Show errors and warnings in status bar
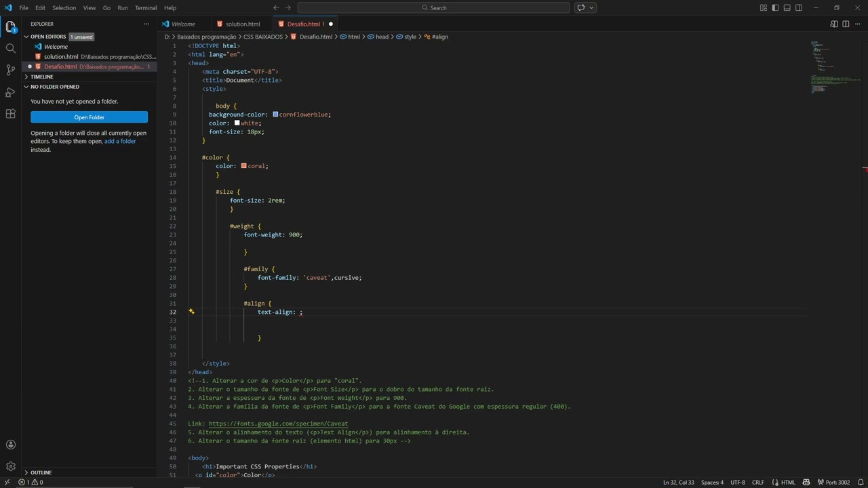The width and height of the screenshot is (868, 488). click(31, 483)
